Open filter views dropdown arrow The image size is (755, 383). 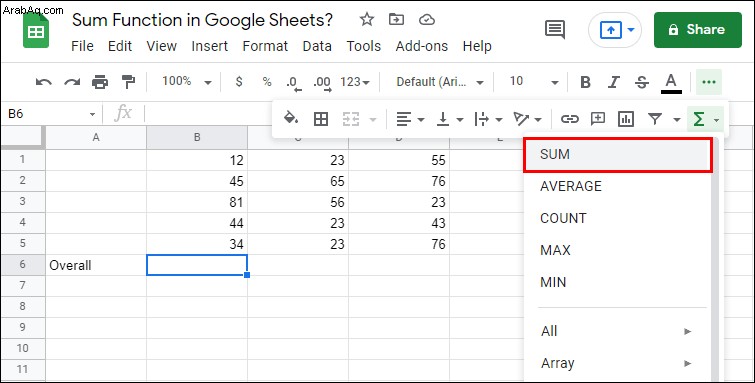click(677, 119)
